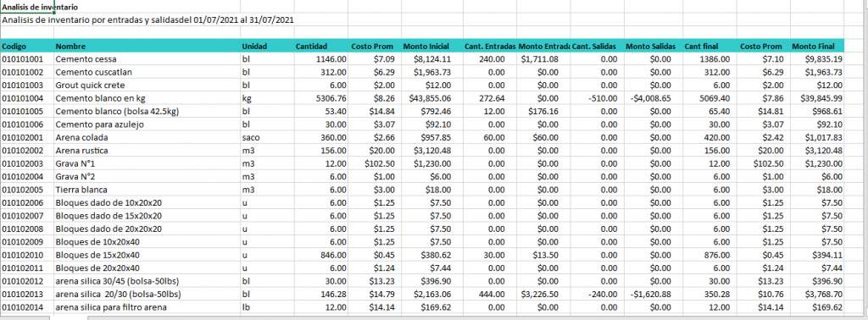Click entries amount $176.16
Image resolution: width=868 pixels, height=320 pixels.
[543, 112]
